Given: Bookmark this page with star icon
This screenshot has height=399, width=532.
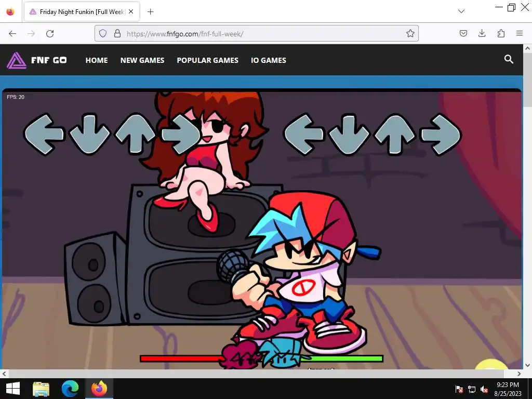Looking at the screenshot, I should [x=410, y=33].
